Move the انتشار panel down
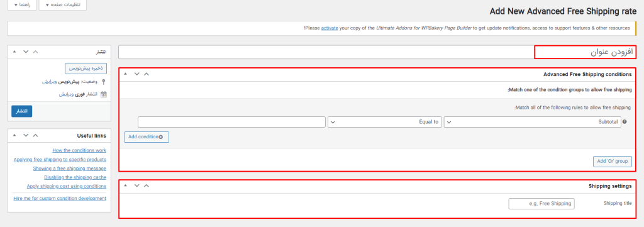Viewport: 644px width, 227px height. point(26,52)
